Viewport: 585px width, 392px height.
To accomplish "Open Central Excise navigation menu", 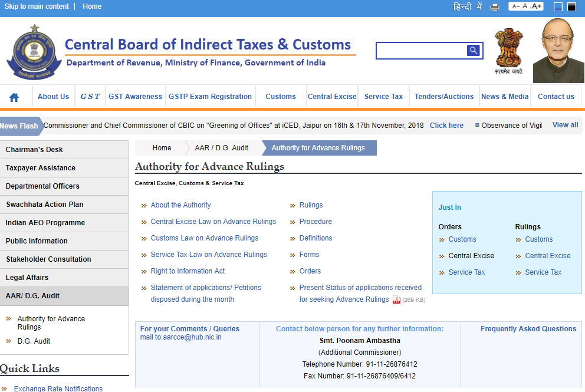I will 332,97.
